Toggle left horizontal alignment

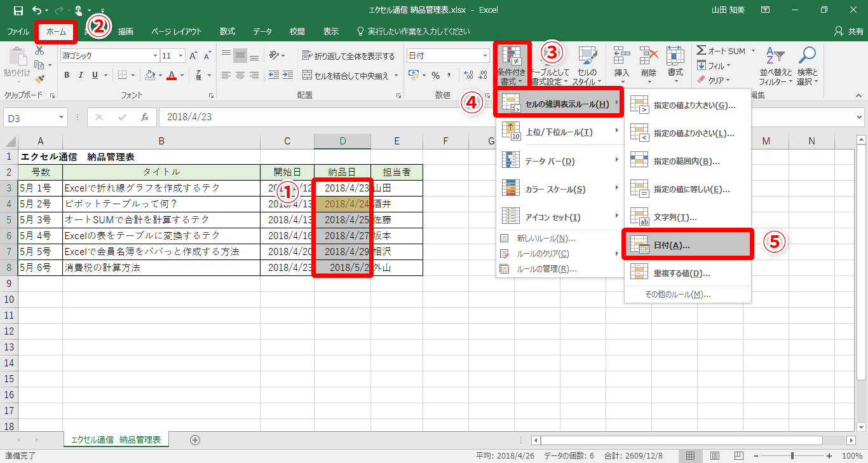point(225,75)
